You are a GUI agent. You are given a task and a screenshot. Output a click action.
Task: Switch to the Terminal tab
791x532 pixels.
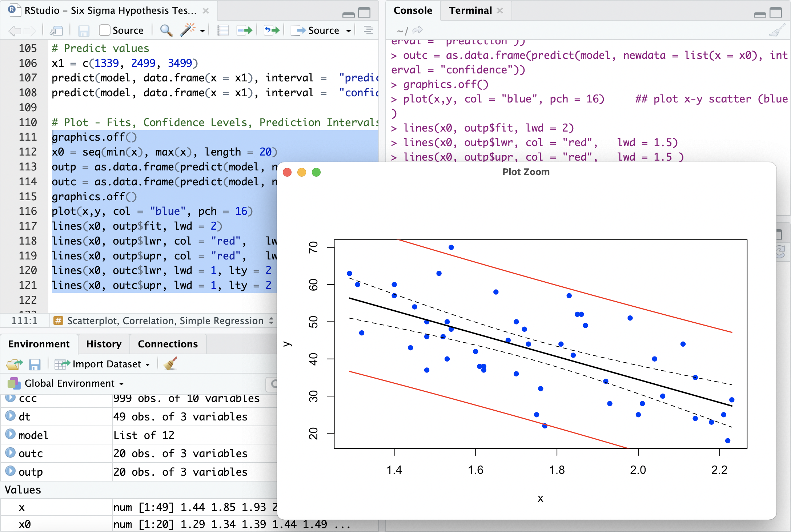click(470, 11)
